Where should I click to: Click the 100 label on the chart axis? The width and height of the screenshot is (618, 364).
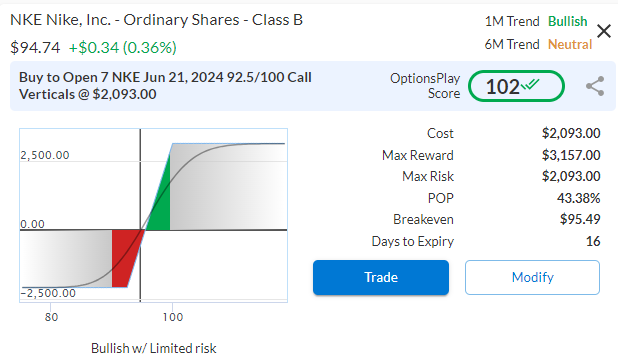(x=173, y=317)
